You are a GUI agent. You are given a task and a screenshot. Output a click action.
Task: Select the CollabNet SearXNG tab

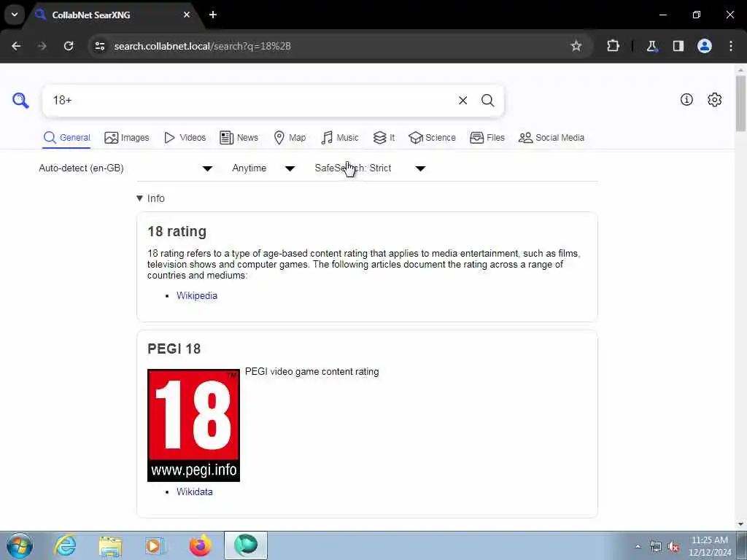tap(114, 15)
